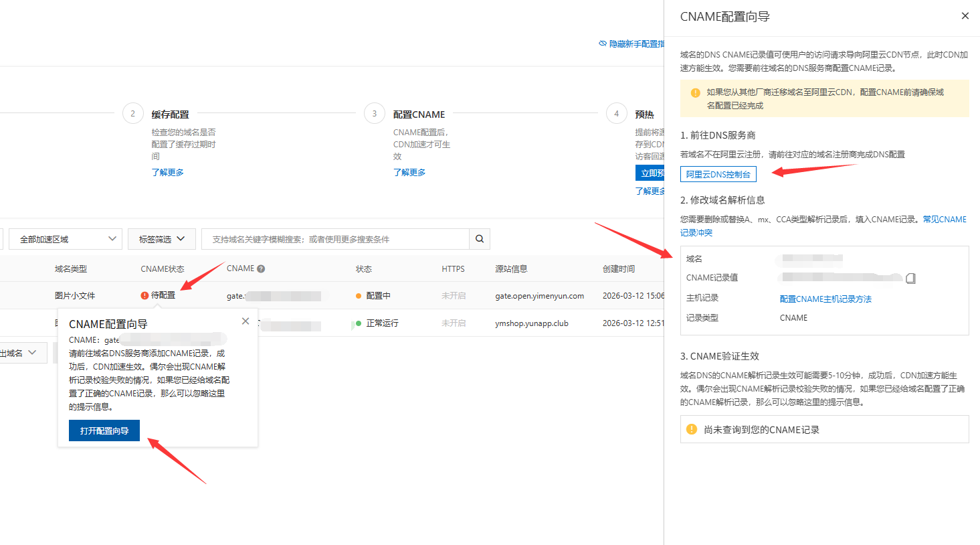
Task: Click step 3 配置CNAME circle
Action: [375, 114]
